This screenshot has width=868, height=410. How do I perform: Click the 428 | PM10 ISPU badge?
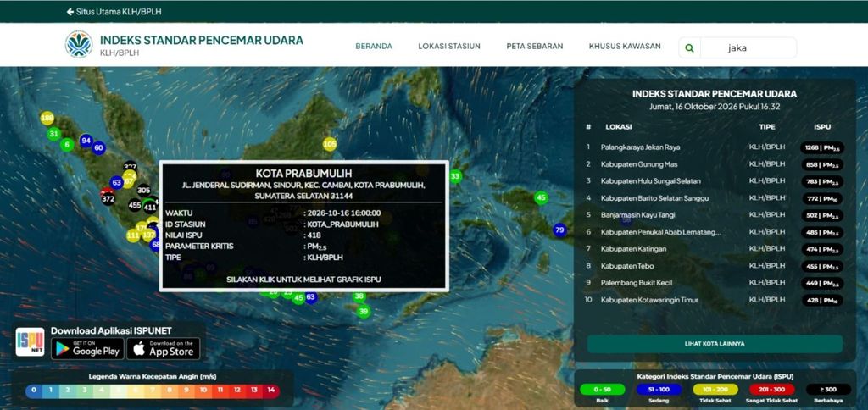pyautogui.click(x=822, y=301)
